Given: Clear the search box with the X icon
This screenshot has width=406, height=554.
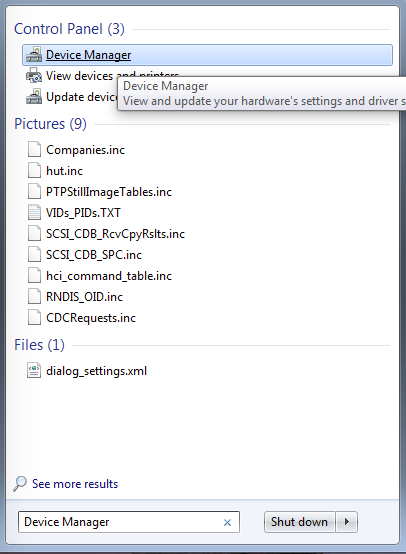Looking at the screenshot, I should [227, 522].
